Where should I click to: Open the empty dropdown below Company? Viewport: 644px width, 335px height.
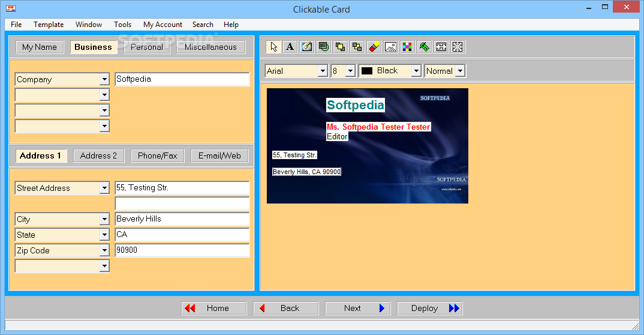click(104, 95)
